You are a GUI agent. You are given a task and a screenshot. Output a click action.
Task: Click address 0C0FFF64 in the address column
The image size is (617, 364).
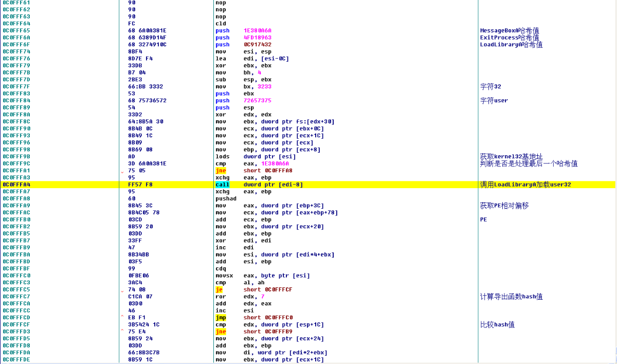click(16, 24)
